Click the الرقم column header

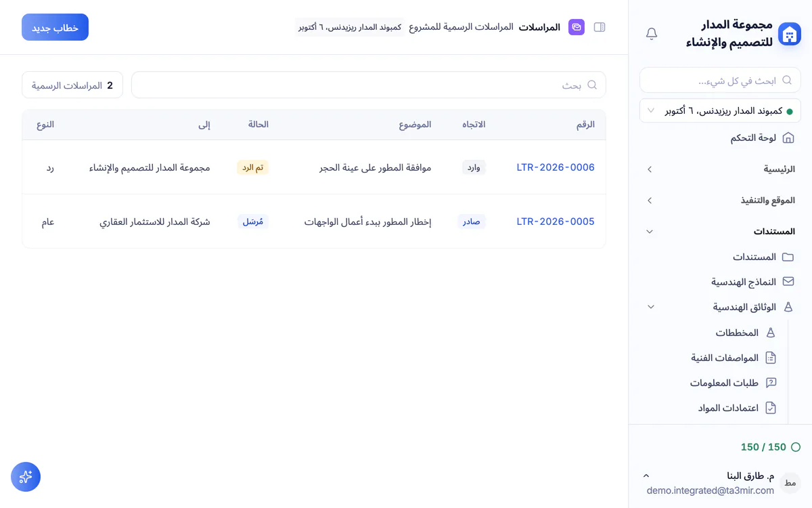tap(585, 125)
